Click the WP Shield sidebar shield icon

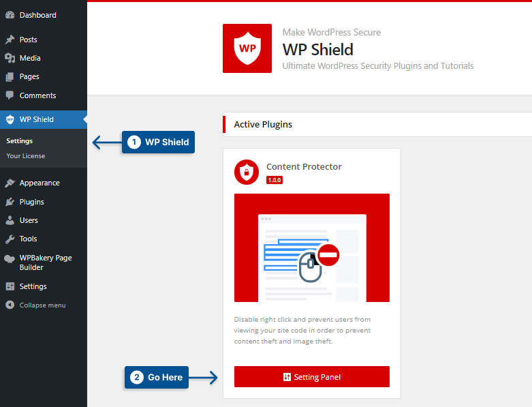pos(10,119)
